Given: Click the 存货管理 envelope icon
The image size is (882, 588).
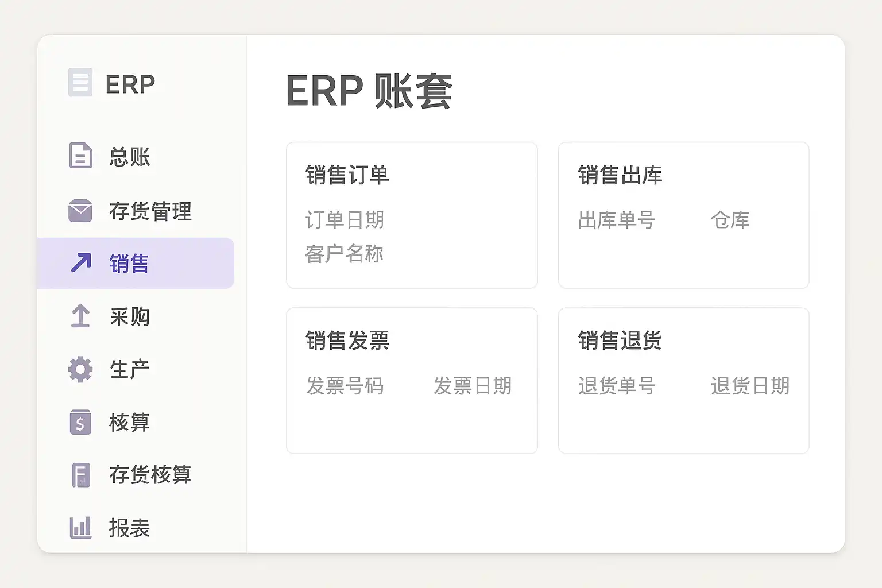Looking at the screenshot, I should click(x=80, y=211).
